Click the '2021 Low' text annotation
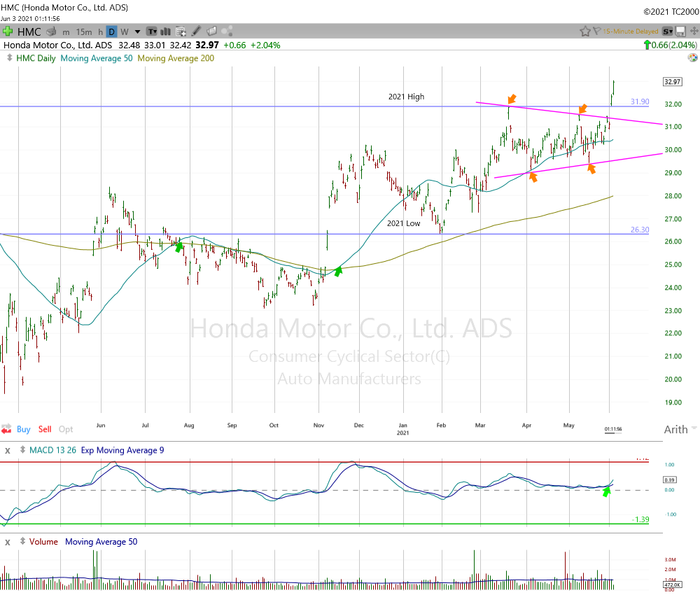 [x=404, y=223]
